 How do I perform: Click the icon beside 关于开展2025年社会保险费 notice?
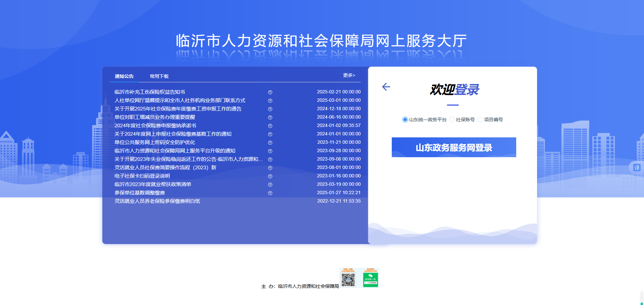270,109
